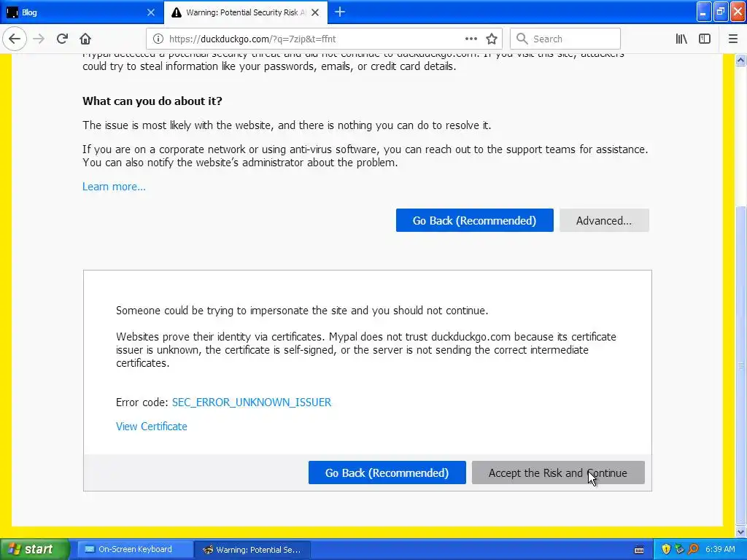Open the Library icon in toolbar
This screenshot has height=560, width=747.
(x=681, y=39)
